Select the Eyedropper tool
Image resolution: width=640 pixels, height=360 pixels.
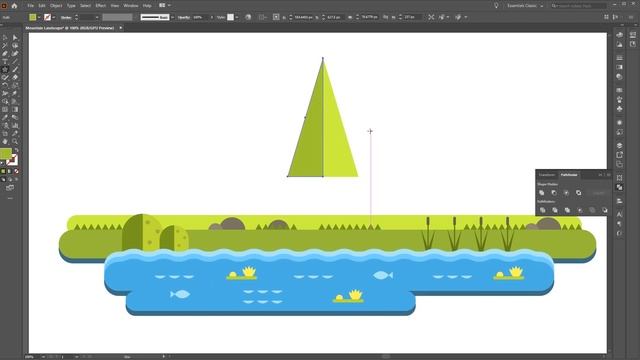(x=5, y=118)
